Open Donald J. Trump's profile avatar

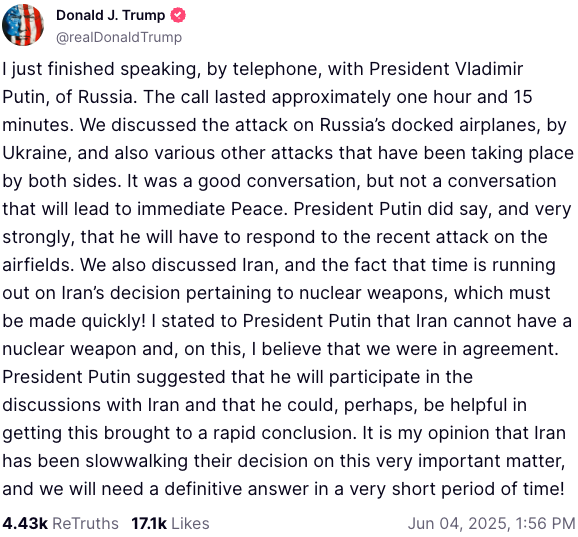[23, 25]
